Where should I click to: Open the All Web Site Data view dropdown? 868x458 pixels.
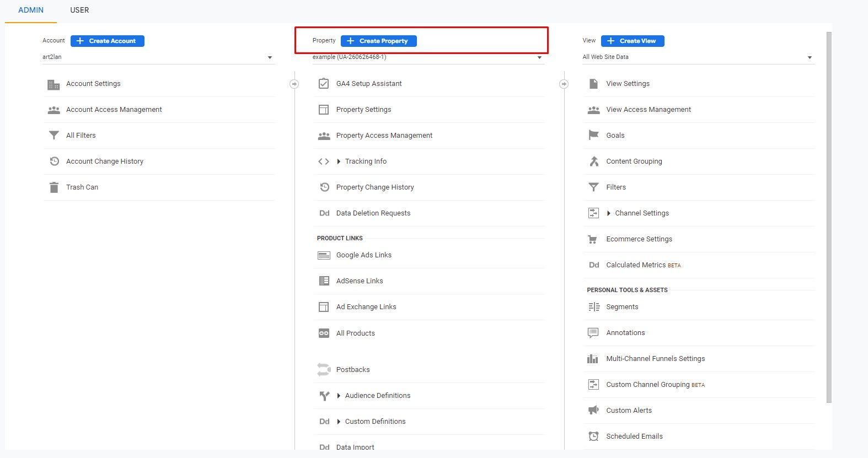(x=698, y=57)
